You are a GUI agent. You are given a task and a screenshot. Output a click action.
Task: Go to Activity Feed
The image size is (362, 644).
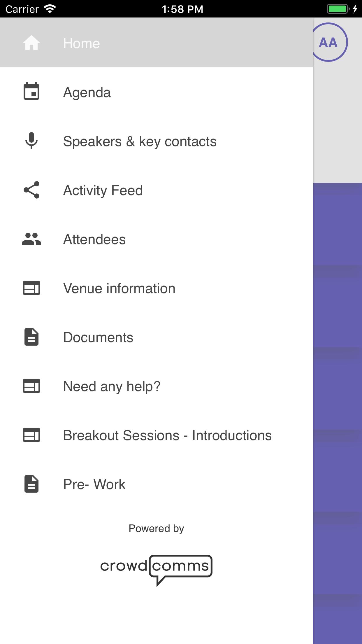coord(103,191)
